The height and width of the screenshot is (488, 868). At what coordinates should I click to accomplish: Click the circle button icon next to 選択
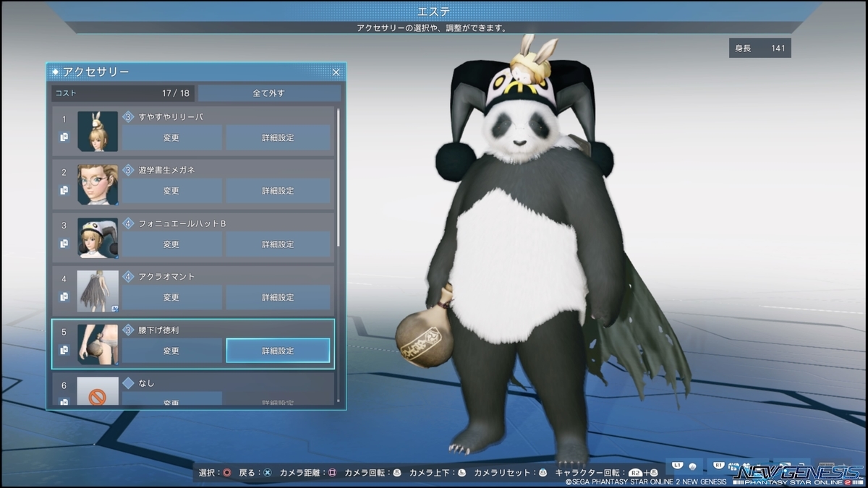227,473
